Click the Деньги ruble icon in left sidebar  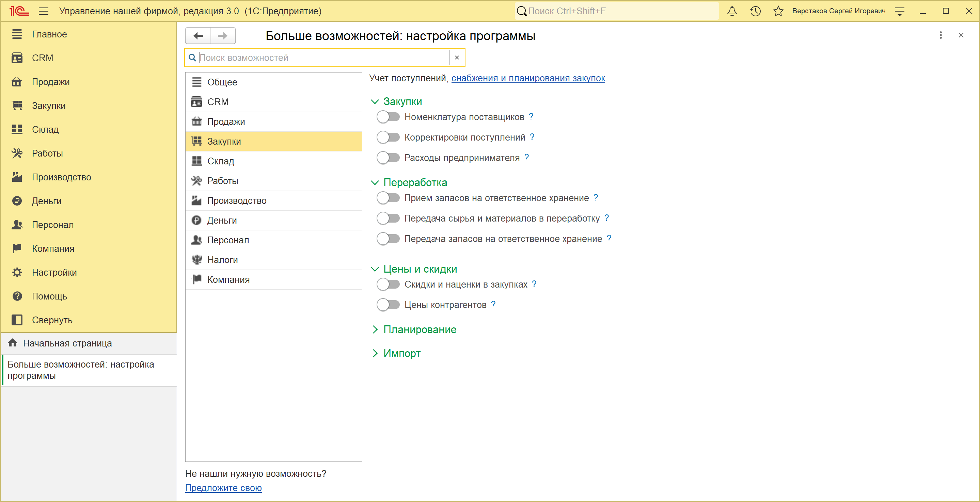[x=17, y=201]
